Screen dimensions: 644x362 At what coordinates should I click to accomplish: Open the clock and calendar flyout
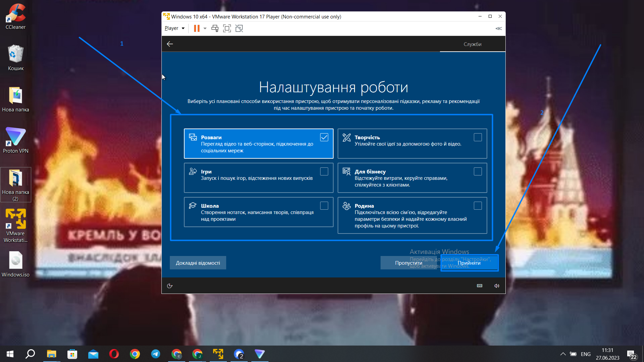coord(607,354)
